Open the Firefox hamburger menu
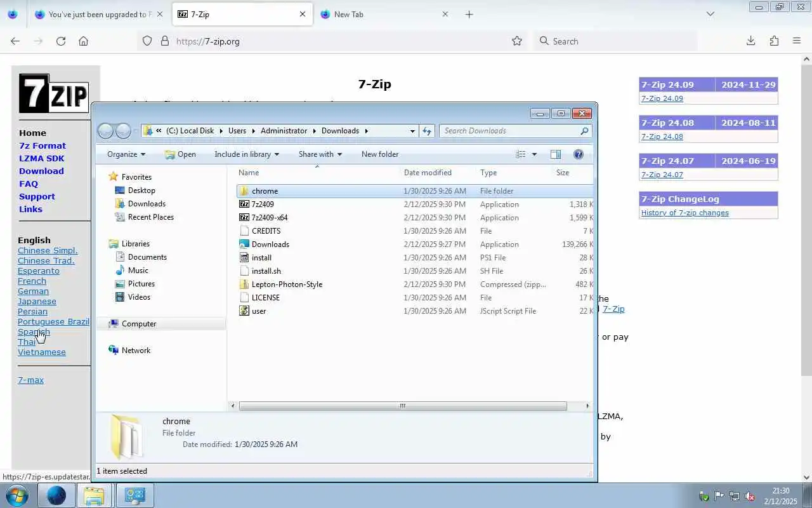 pos(797,41)
